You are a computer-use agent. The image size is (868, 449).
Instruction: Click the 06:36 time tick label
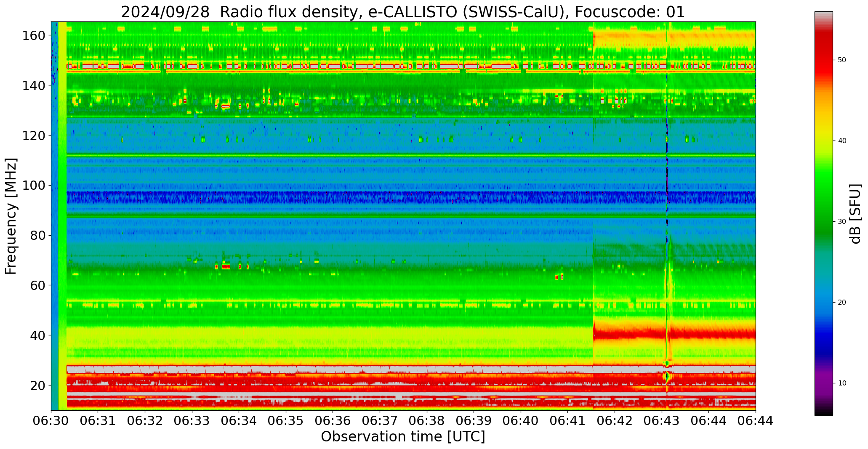[333, 420]
